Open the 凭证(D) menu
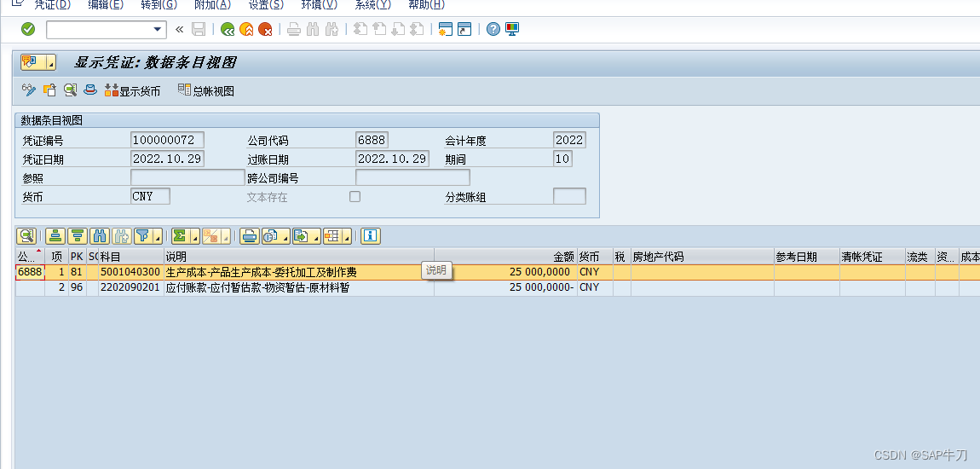Image resolution: width=980 pixels, height=469 pixels. [52, 5]
